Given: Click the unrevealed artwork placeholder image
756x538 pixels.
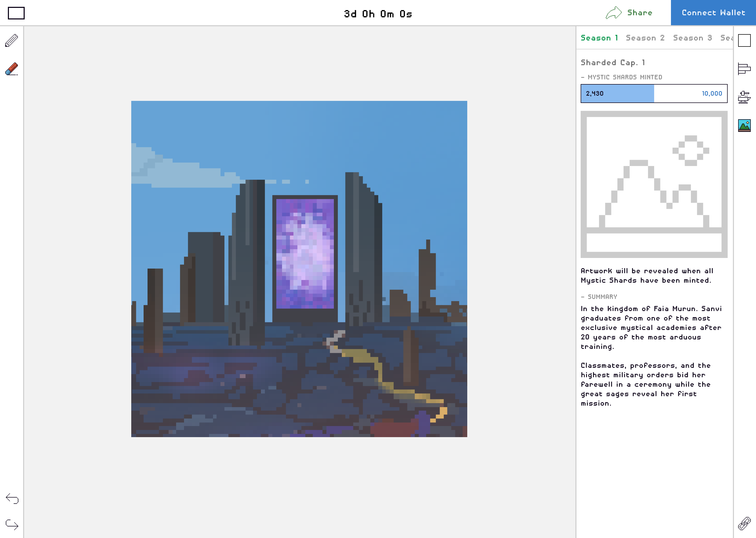Looking at the screenshot, I should pos(654,184).
